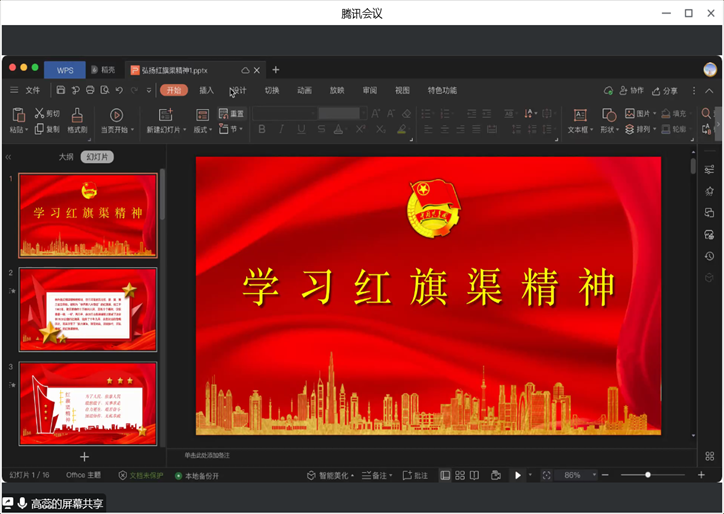Switch to outline (大纲) panel view
Viewport: 724px width, 514px height.
(x=66, y=157)
